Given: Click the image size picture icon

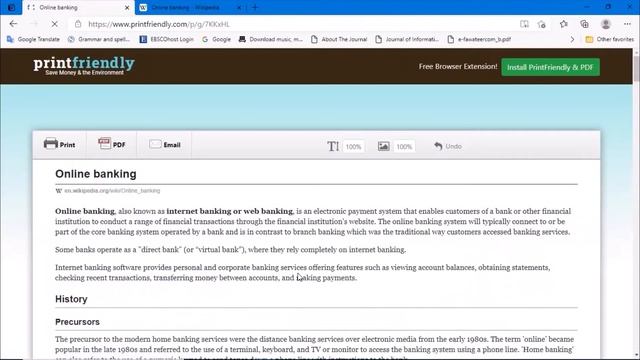Looking at the screenshot, I should pos(384,146).
